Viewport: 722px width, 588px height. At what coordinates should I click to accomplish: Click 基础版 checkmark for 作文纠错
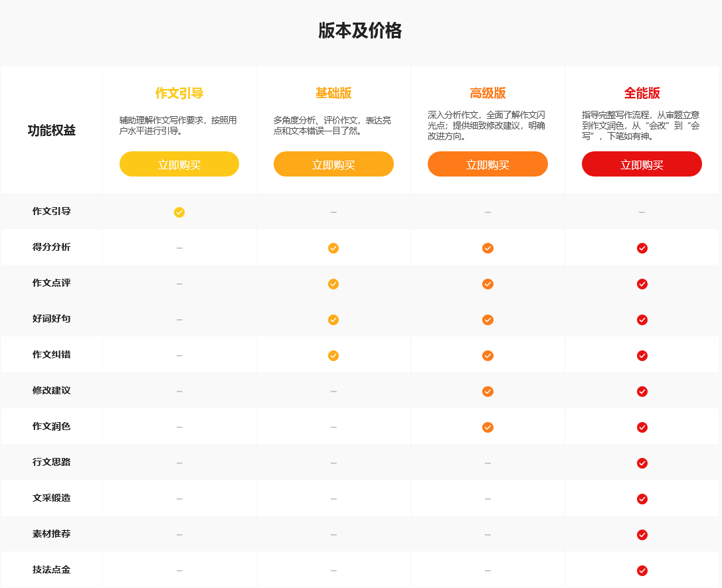[333, 356]
